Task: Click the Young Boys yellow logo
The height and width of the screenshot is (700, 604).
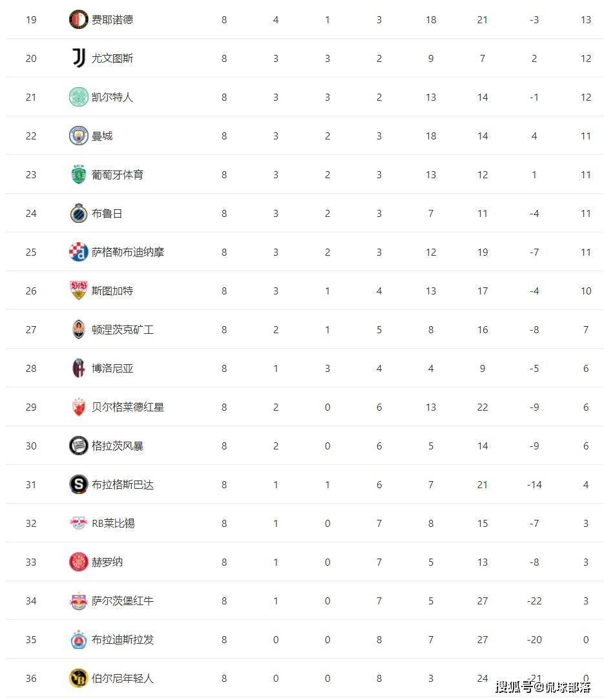Action: point(79,678)
